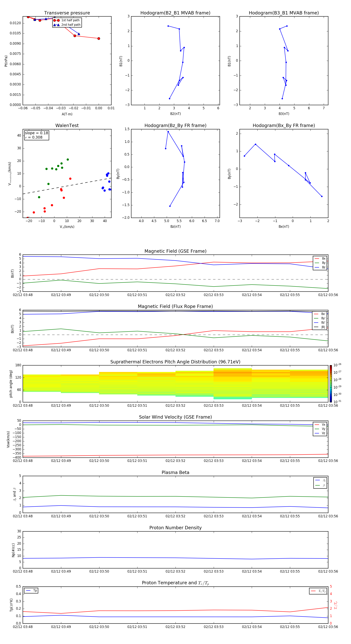Click the 'pitch angle (deg)' axis label
Image resolution: width=351 pixels, height=644 pixels.
pyautogui.click(x=11, y=384)
